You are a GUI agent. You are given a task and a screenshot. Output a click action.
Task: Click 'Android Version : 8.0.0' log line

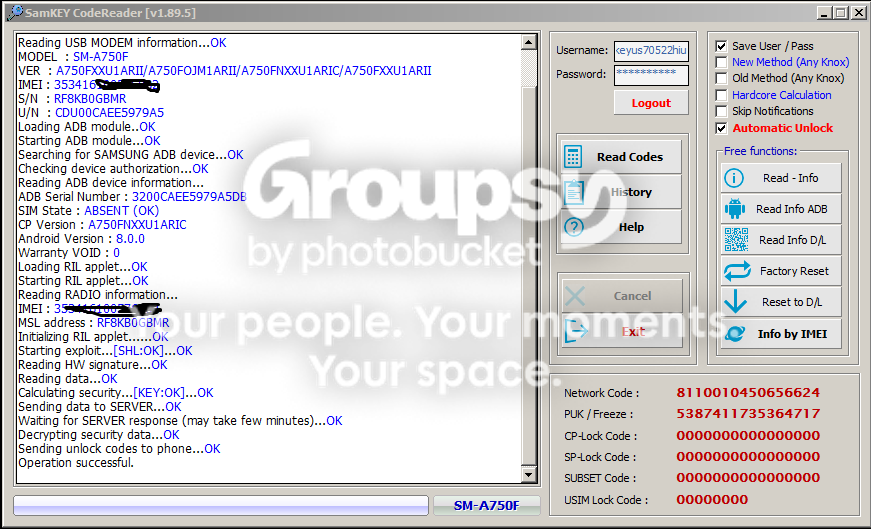coord(81,239)
